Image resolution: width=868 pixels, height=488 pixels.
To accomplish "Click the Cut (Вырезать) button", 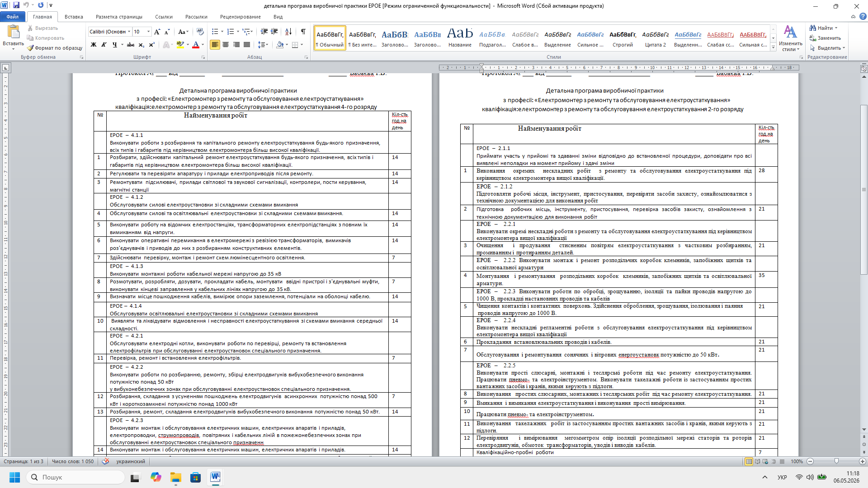I will (42, 28).
